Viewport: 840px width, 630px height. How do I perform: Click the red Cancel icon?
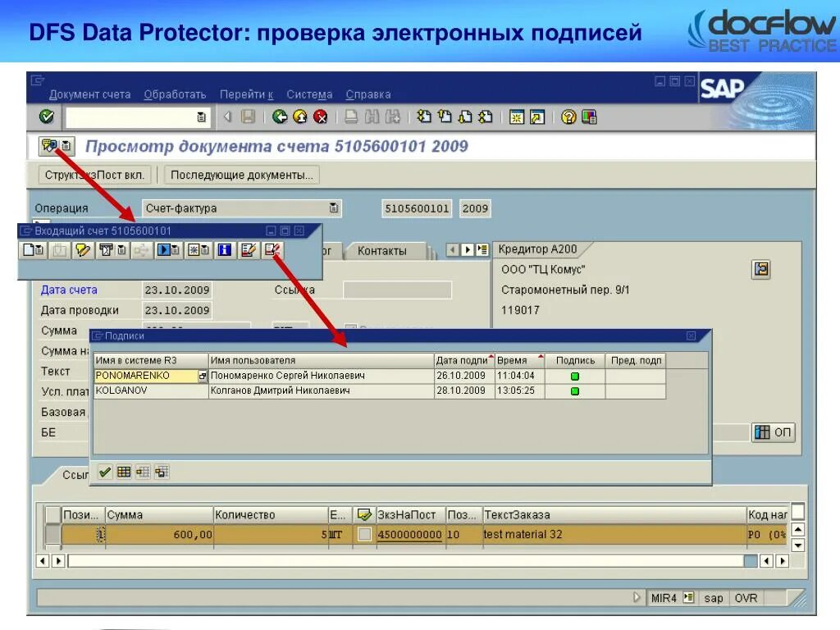[321, 116]
